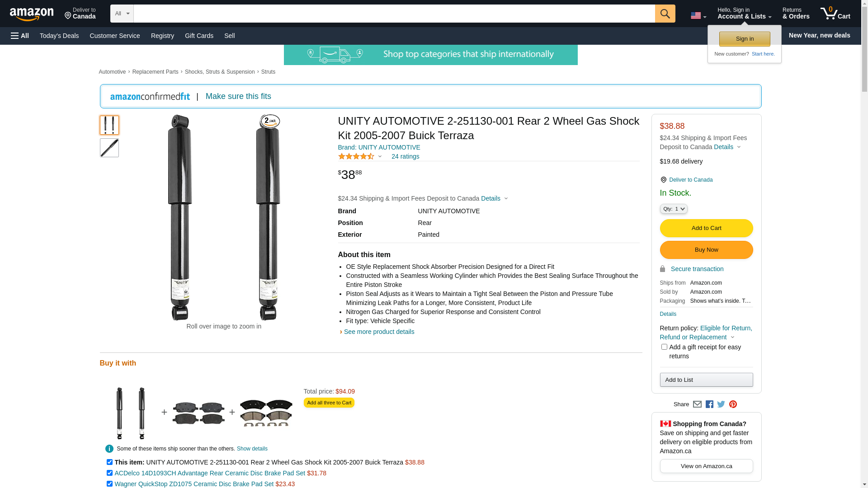Select the second product image thumbnail

tap(109, 148)
